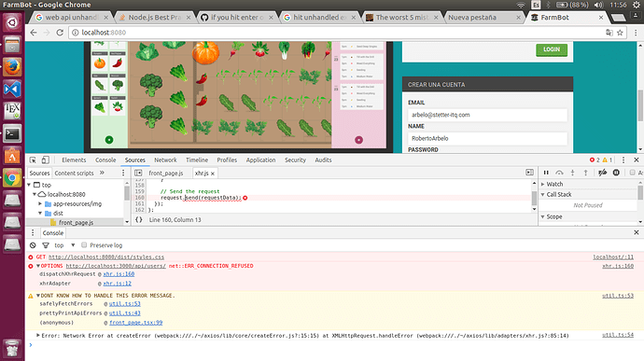Click the step over debugger icon
The image size is (644, 361).
[x=559, y=173]
